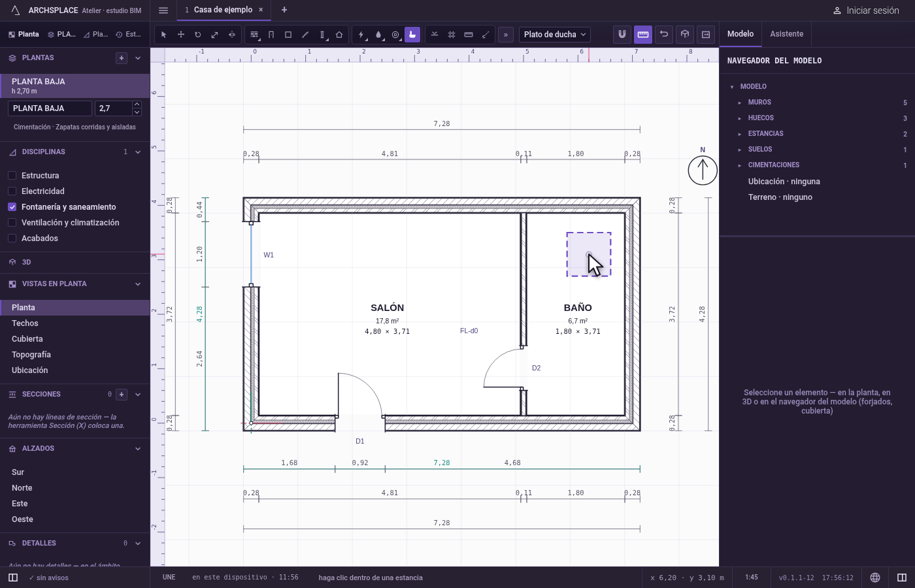Pick the roof tool house icon
The width and height of the screenshot is (915, 588).
click(339, 35)
